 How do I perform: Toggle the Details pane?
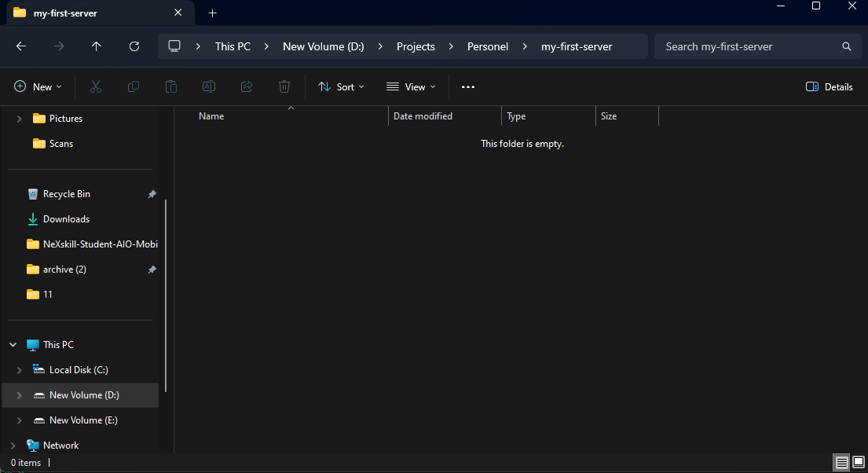[829, 86]
